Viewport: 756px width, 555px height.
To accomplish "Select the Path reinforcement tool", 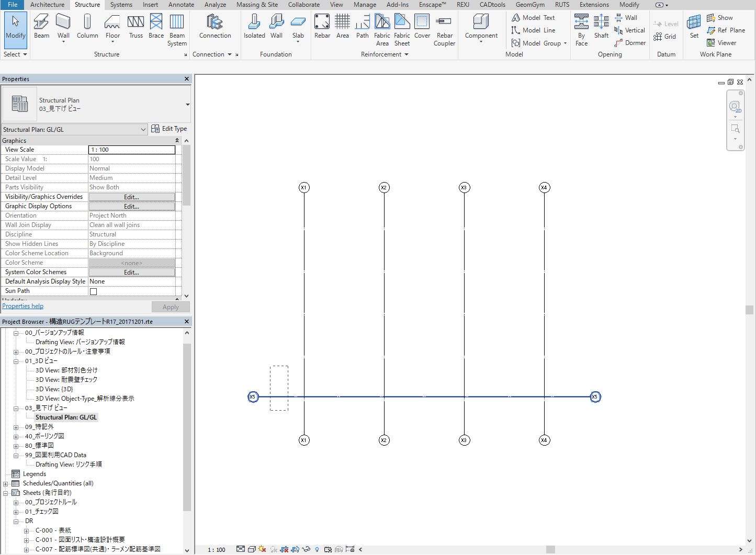I will point(363,26).
